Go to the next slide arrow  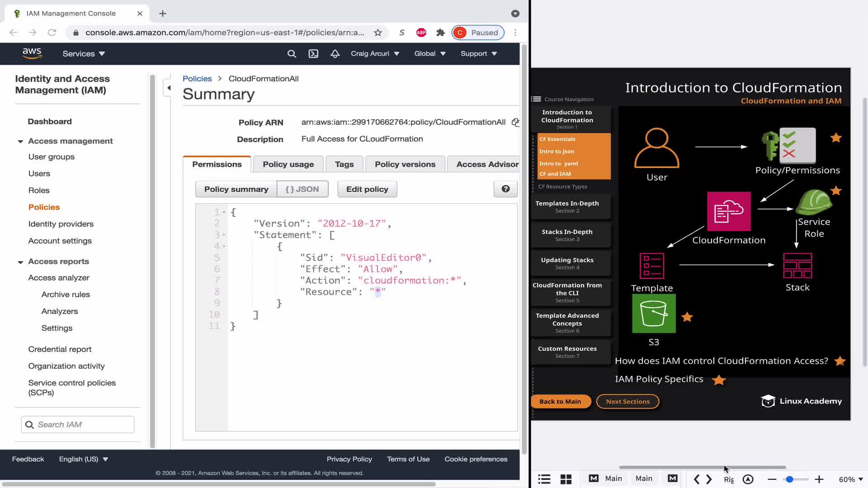click(x=709, y=479)
